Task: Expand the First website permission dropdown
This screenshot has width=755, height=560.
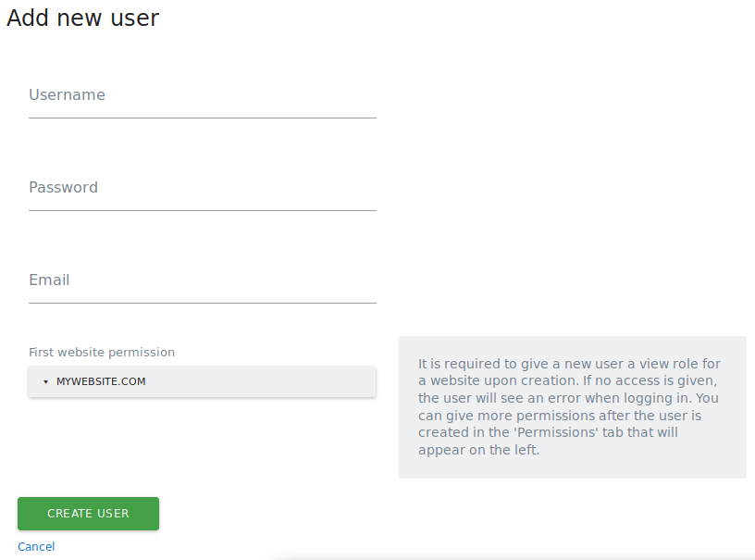Action: coord(202,381)
